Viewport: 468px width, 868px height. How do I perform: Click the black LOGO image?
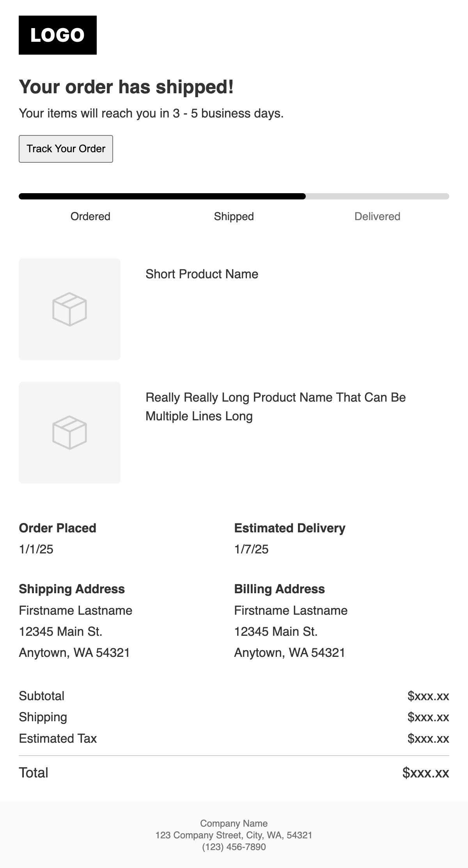(58, 35)
